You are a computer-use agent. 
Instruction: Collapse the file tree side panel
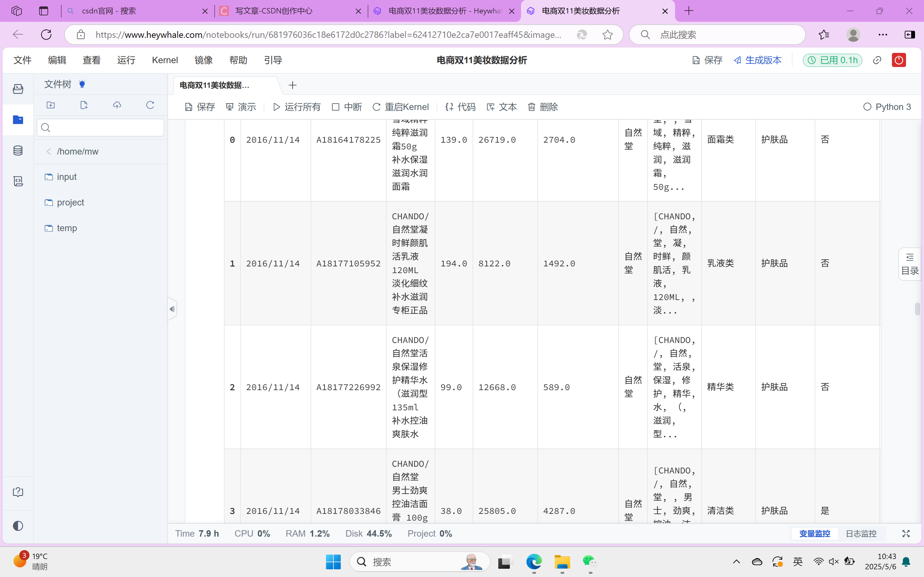tap(172, 309)
